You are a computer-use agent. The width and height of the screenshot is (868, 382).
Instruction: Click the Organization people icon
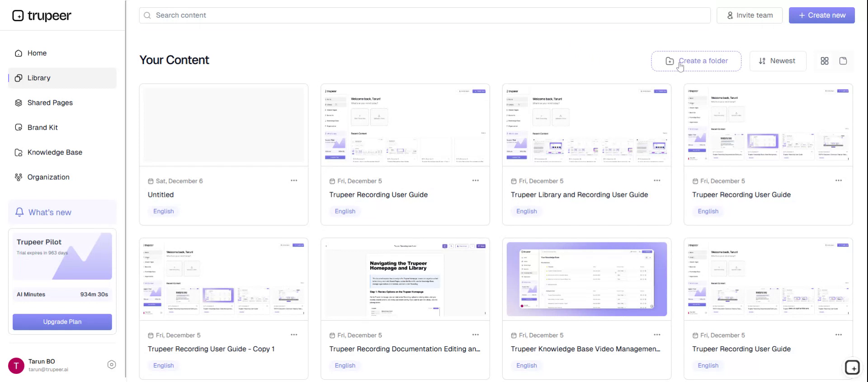point(19,177)
